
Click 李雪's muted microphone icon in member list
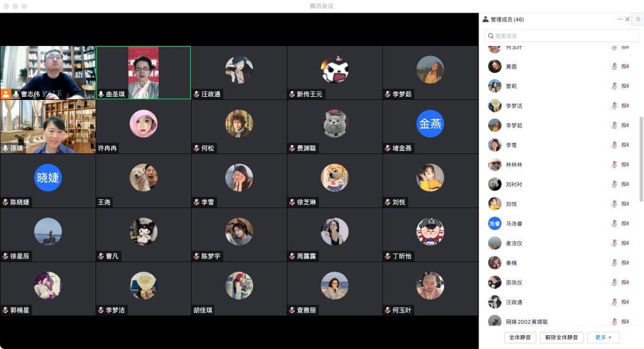614,145
